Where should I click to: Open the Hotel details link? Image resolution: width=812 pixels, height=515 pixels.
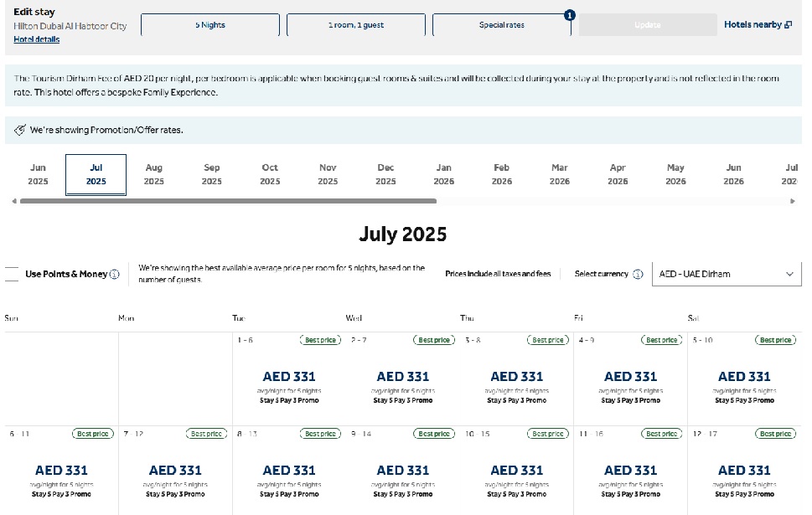pyautogui.click(x=37, y=39)
